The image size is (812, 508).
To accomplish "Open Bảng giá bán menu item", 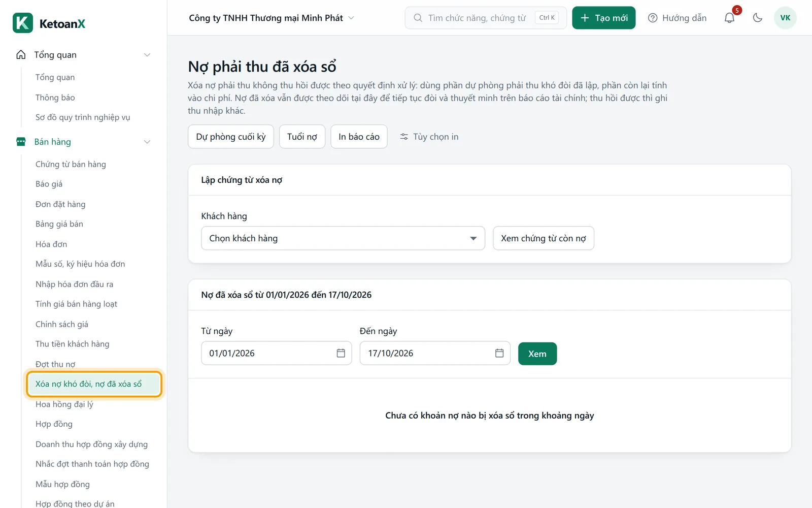I will point(59,224).
